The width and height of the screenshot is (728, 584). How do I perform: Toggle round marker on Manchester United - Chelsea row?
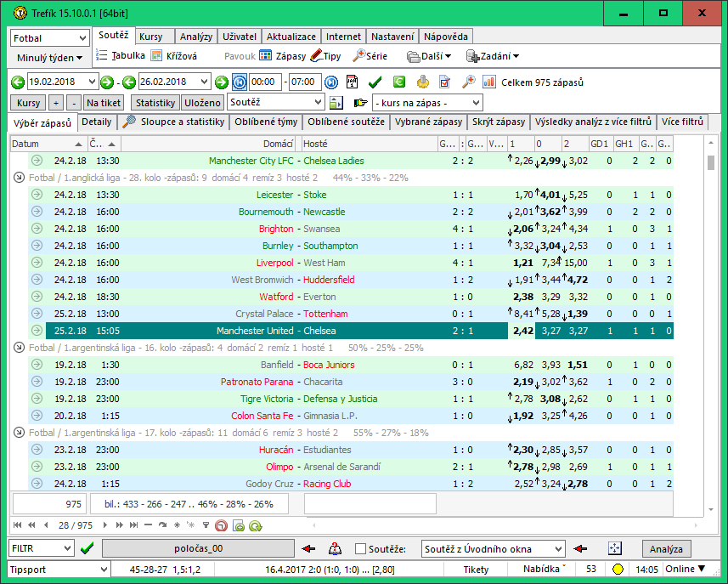(x=37, y=331)
